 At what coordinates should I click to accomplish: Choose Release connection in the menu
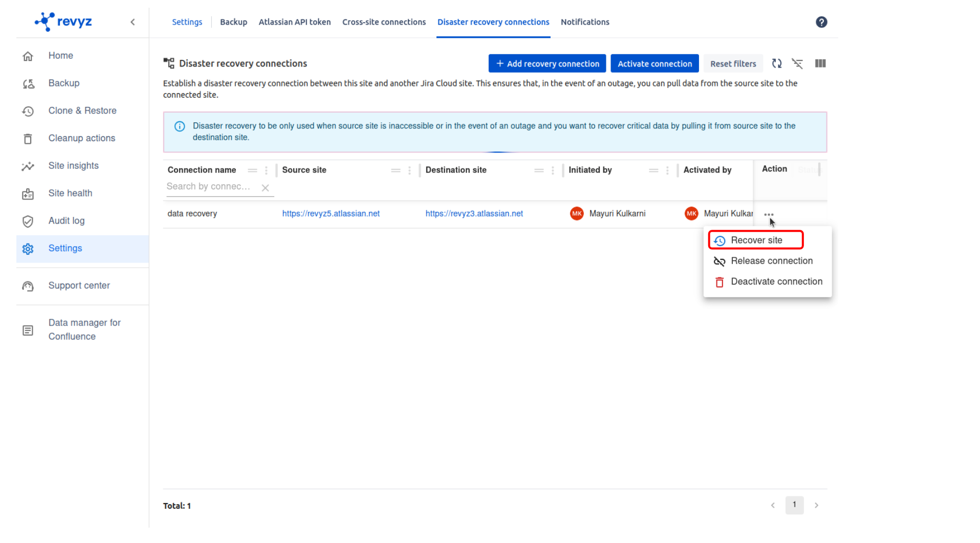click(771, 261)
